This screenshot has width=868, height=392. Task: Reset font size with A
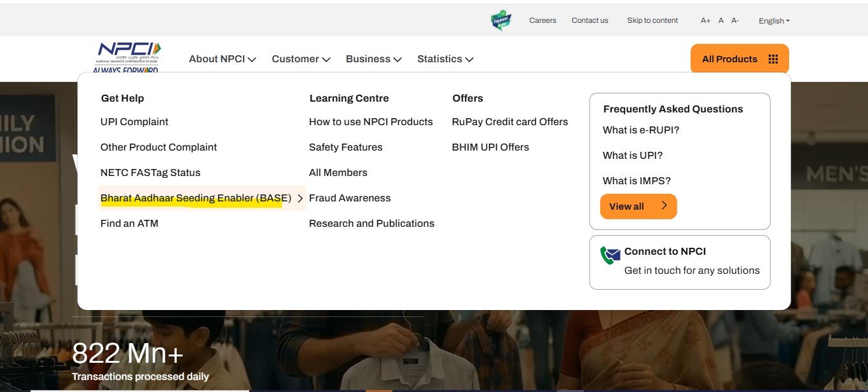coord(721,20)
